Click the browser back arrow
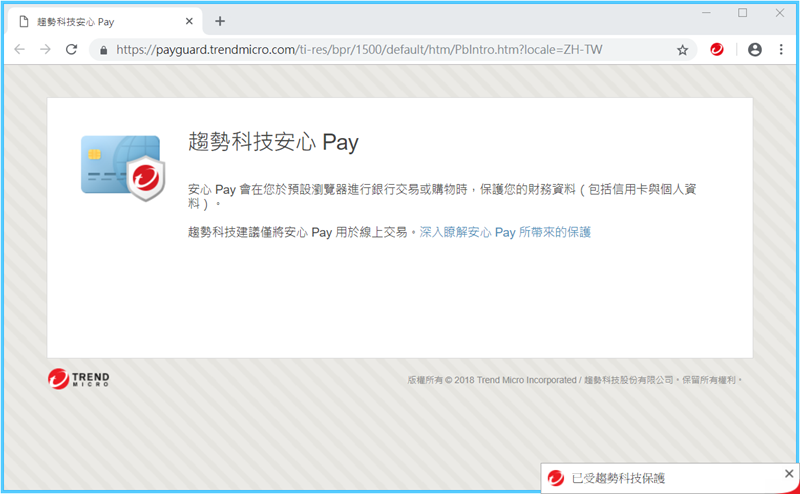 click(x=19, y=50)
